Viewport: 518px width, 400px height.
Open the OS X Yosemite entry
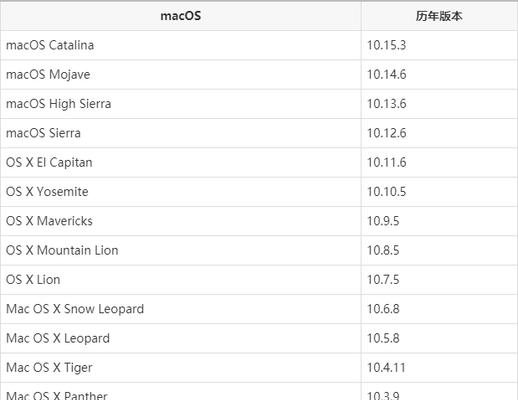point(47,192)
